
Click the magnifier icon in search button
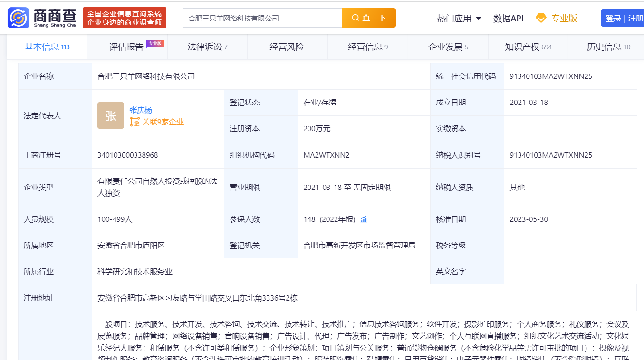(x=355, y=18)
